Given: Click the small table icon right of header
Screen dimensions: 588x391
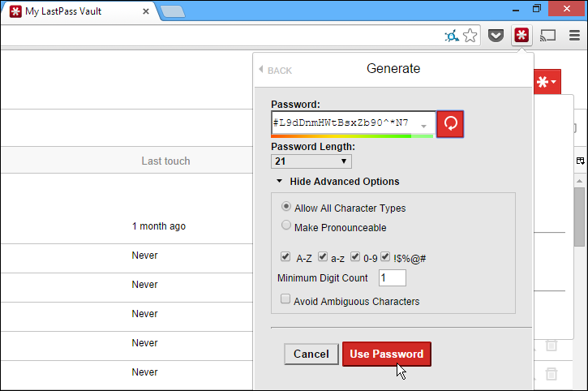Looking at the screenshot, I should click(580, 161).
